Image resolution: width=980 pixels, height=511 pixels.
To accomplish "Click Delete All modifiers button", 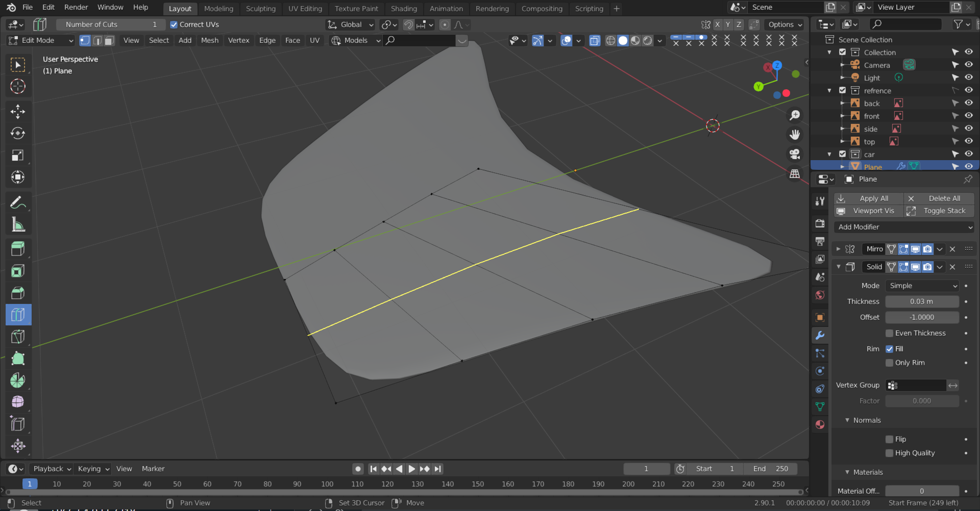I will pos(939,198).
